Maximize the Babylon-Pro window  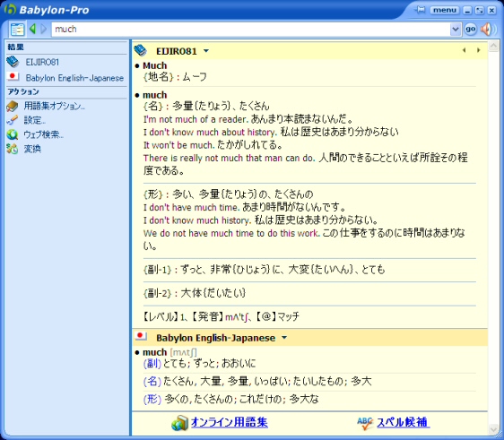tap(480, 10)
